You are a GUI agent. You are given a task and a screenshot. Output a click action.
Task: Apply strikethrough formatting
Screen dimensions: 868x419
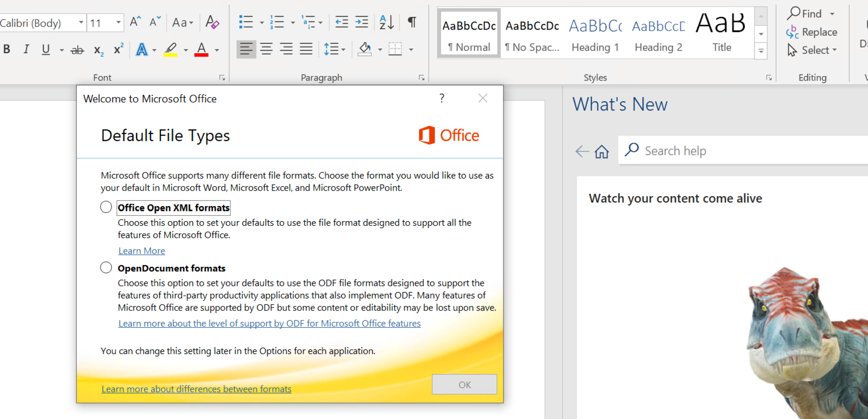click(x=77, y=49)
